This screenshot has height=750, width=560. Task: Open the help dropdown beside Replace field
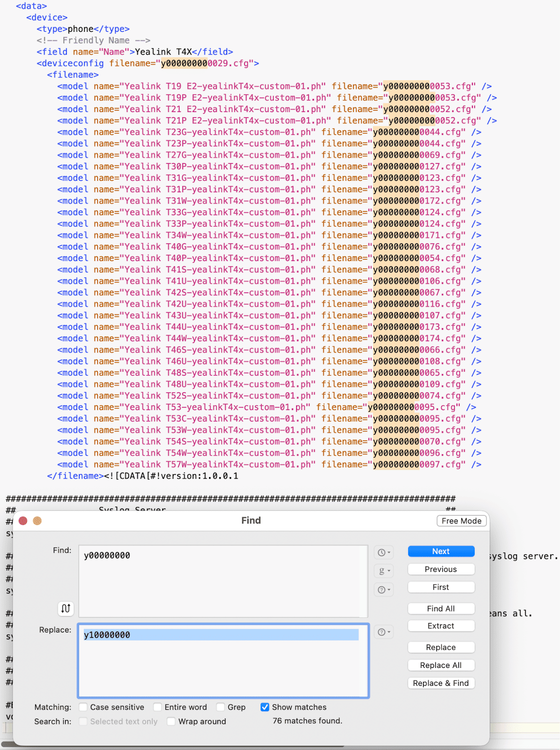[x=383, y=632]
